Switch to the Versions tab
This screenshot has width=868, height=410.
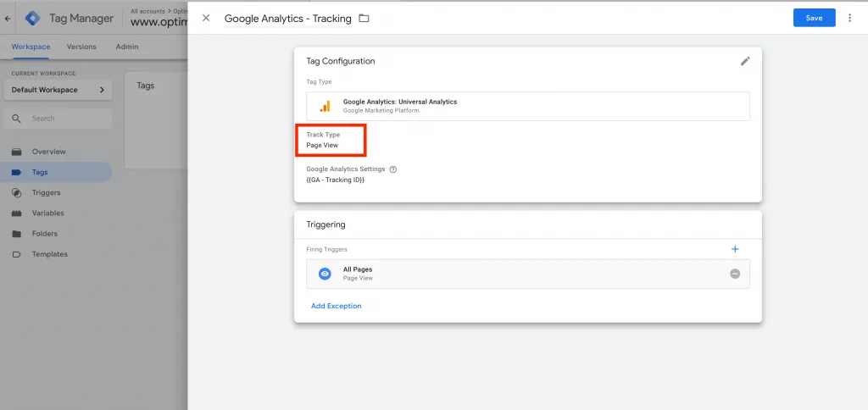coord(81,47)
